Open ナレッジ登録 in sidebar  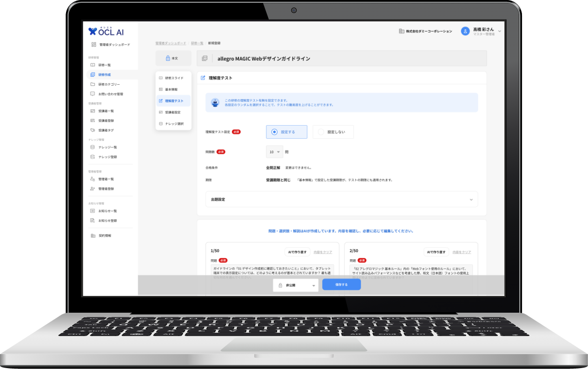107,157
